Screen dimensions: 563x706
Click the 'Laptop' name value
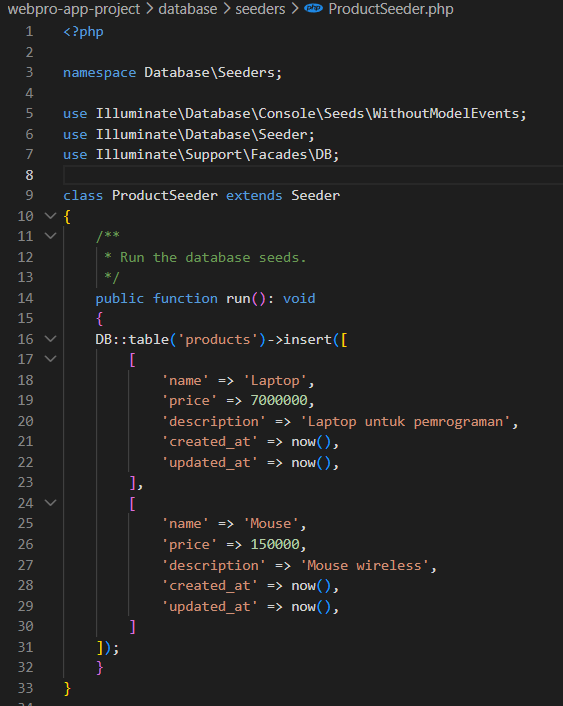tap(275, 380)
